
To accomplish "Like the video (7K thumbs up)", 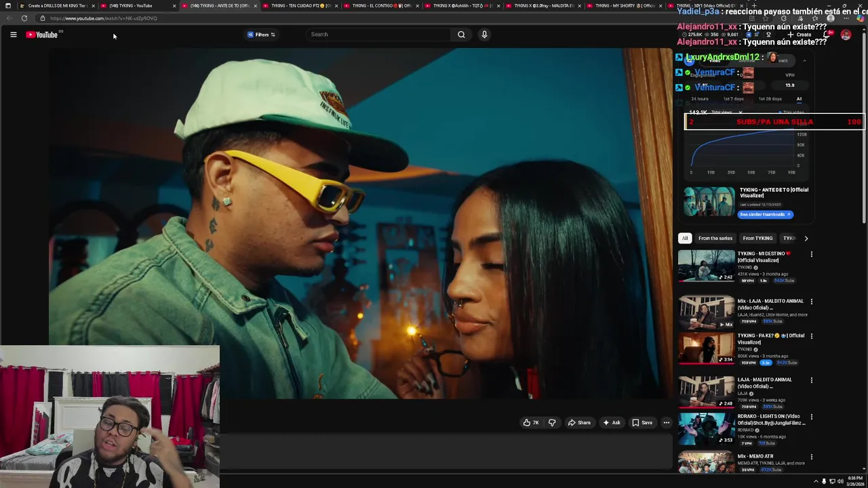I will (x=530, y=423).
